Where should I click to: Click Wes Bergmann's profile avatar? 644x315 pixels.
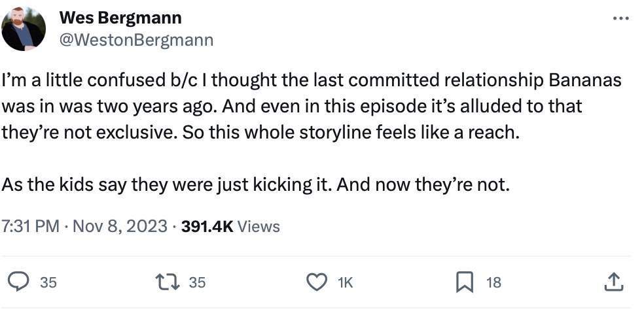(24, 29)
